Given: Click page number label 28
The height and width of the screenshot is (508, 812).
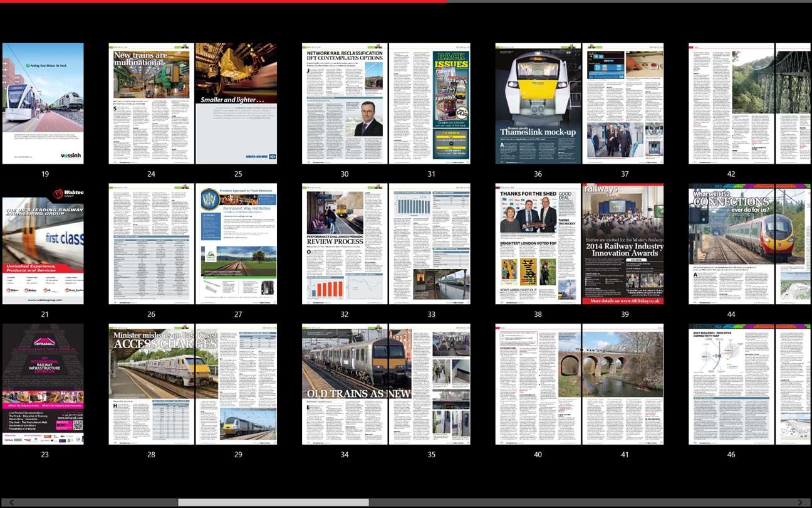Looking at the screenshot, I should click(x=151, y=455).
